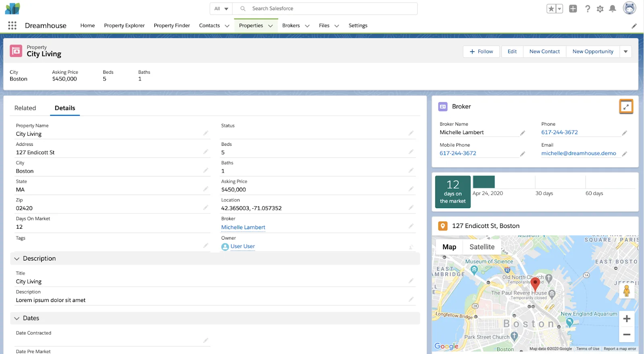Zoom out the map with minus
Screen dimensions: 644x354
pyautogui.click(x=627, y=335)
